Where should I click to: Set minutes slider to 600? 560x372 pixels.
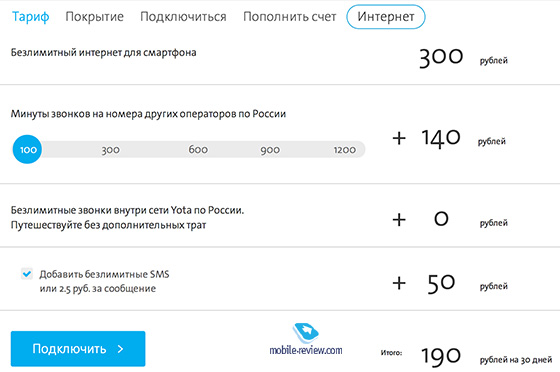click(x=198, y=150)
